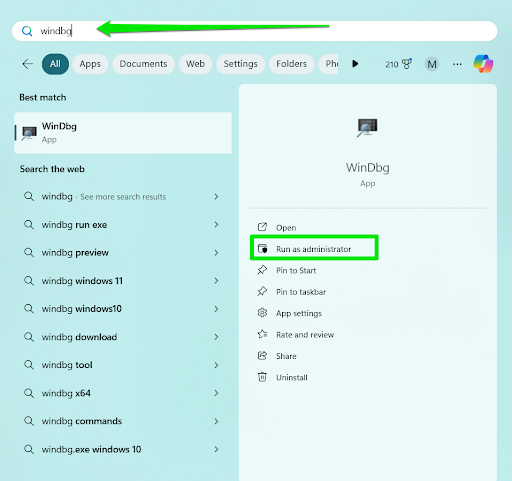Expand chevron for windbg tool
Screen dimensions: 512x481
coord(216,365)
